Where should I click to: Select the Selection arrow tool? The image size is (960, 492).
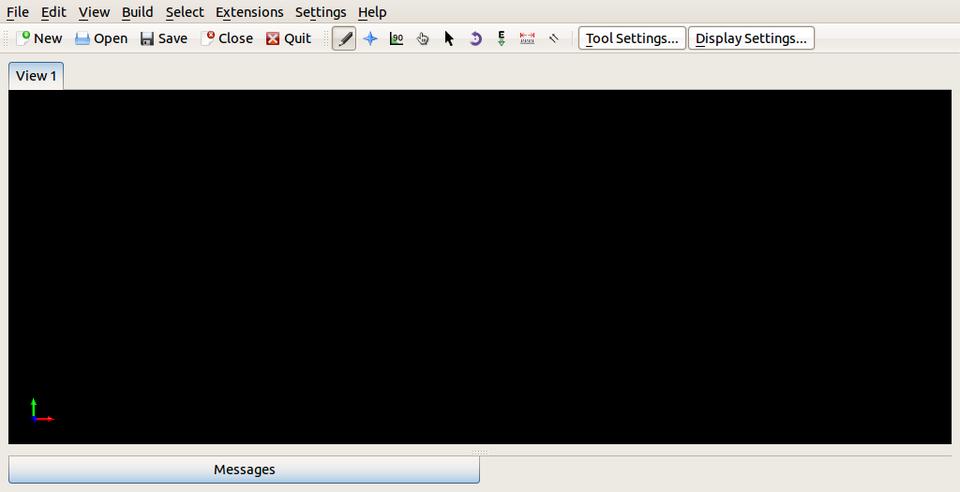(x=449, y=39)
